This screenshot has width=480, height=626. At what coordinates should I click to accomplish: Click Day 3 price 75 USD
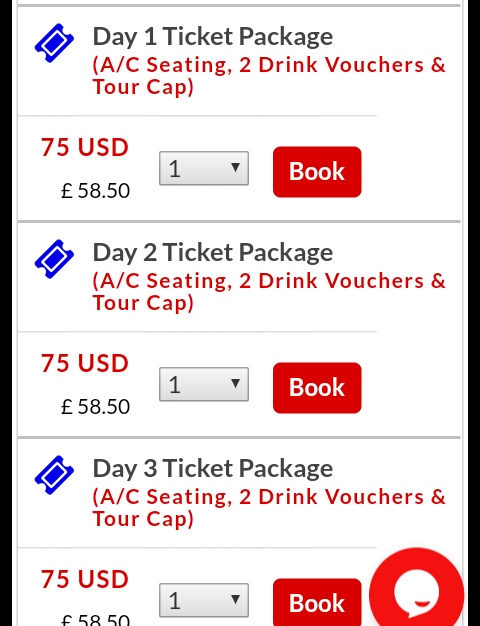click(85, 579)
